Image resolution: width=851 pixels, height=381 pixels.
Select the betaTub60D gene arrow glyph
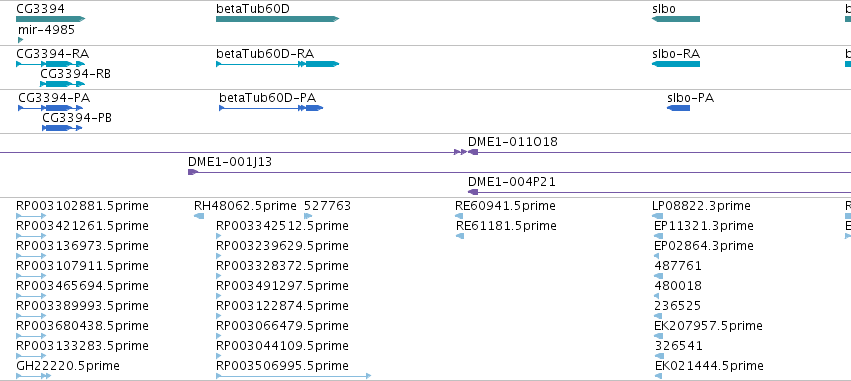[x=277, y=19]
